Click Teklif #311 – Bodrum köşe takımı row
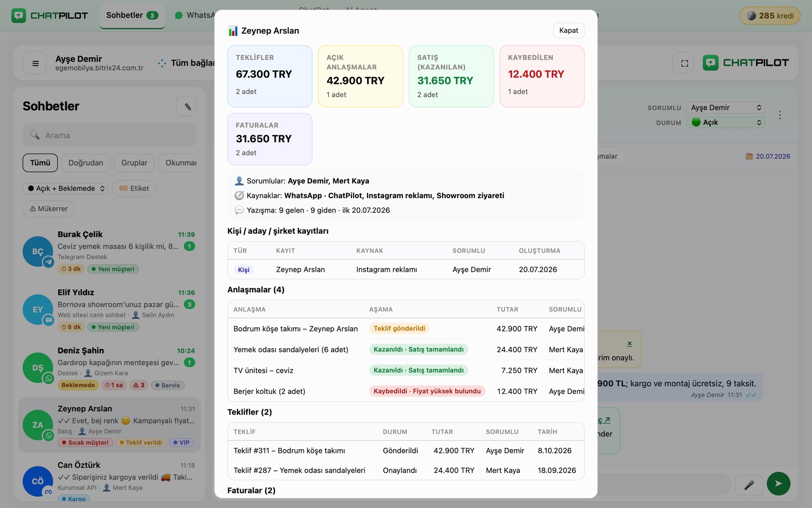This screenshot has width=812, height=508. point(406,451)
